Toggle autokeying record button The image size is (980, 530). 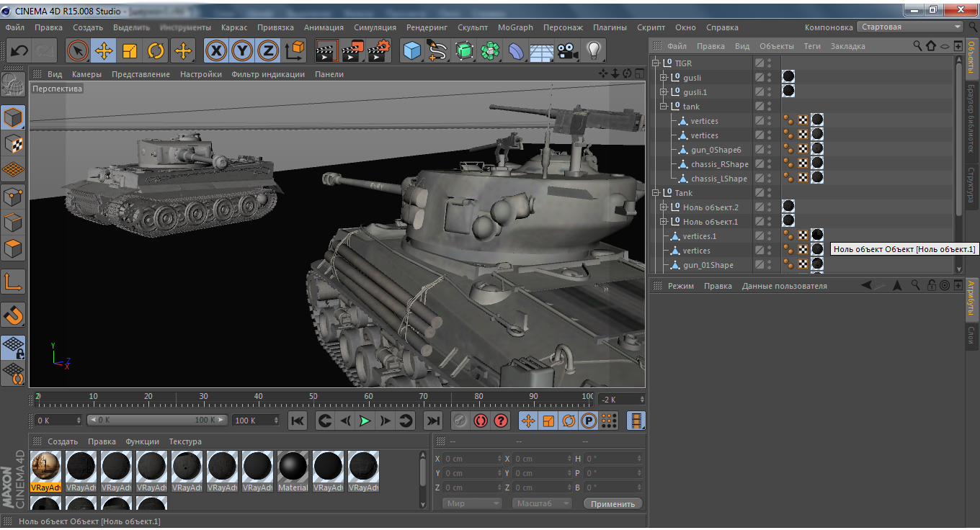point(481,421)
